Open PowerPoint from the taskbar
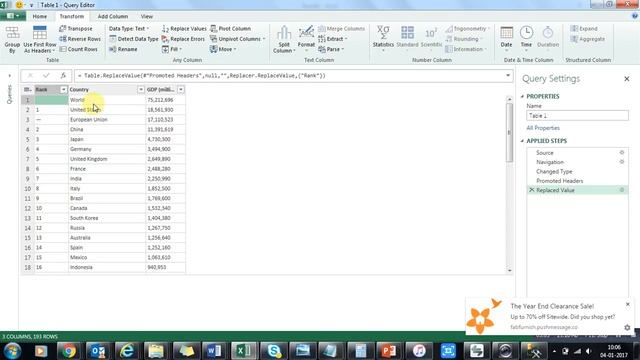This screenshot has width=640, height=360. 389,351
